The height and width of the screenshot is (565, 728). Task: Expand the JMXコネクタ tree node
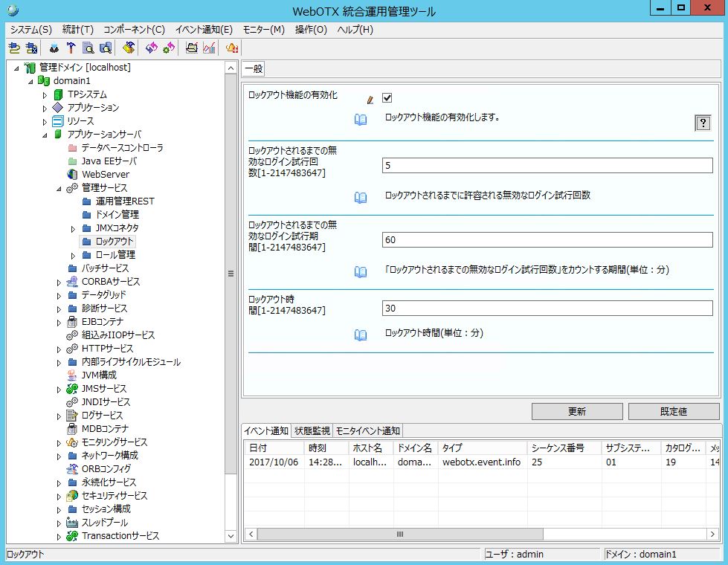click(x=73, y=228)
